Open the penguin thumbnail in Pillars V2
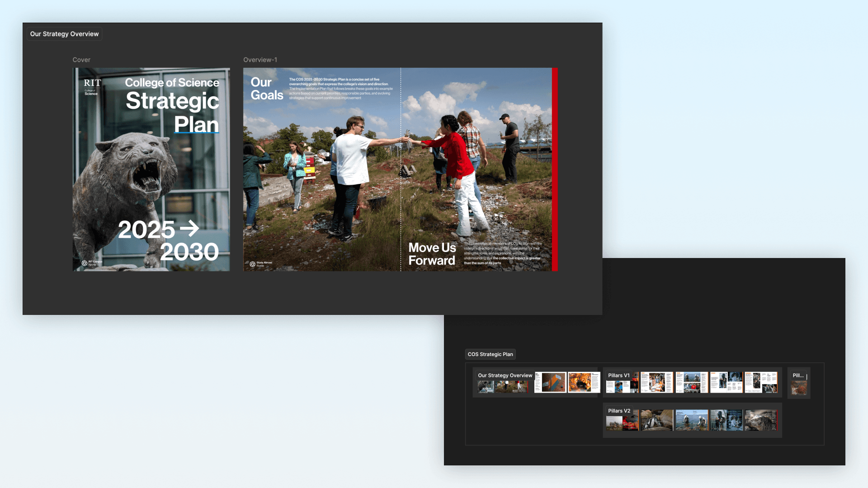This screenshot has height=488, width=868. pos(657,420)
